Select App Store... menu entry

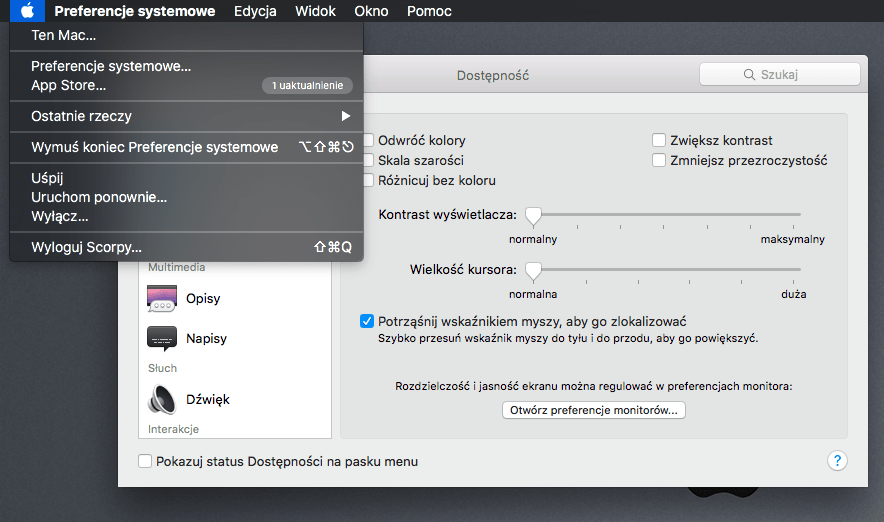pyautogui.click(x=69, y=85)
